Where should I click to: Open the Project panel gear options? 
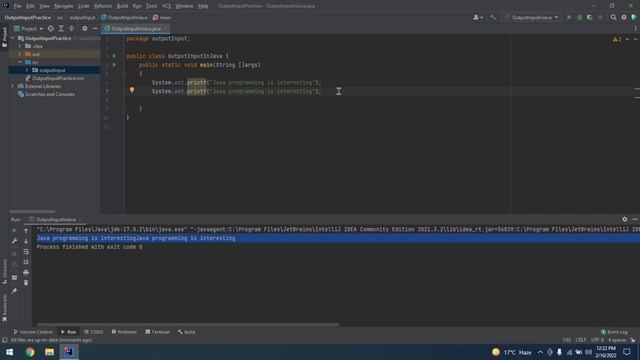click(x=84, y=29)
